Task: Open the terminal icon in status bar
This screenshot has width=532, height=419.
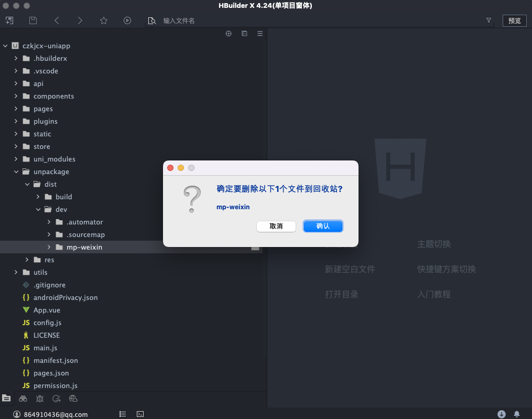Action: click(x=140, y=414)
